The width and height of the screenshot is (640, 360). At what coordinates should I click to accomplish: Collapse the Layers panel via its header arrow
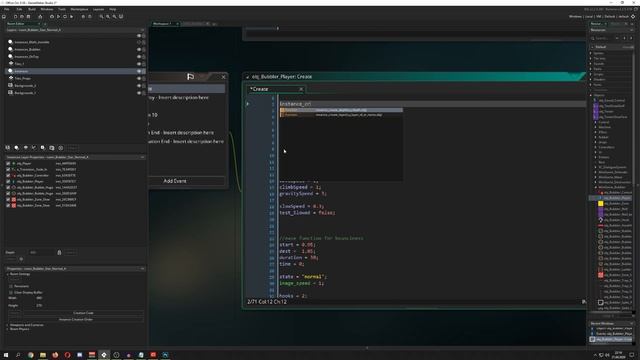coord(142,30)
